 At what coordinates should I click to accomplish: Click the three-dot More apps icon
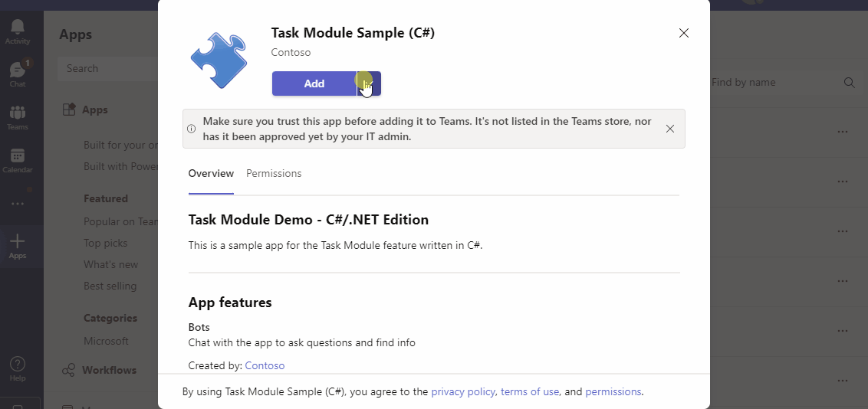click(17, 204)
